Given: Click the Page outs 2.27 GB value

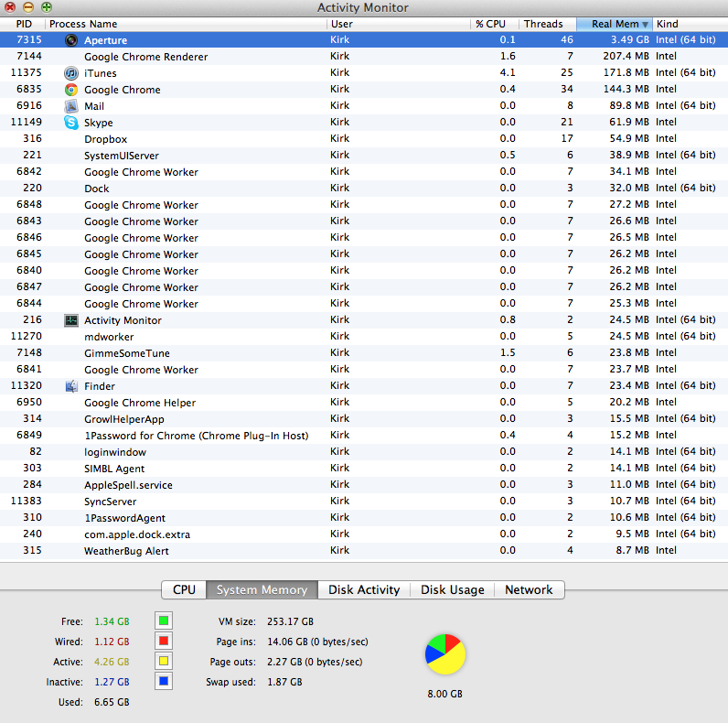Looking at the screenshot, I should pos(315,662).
